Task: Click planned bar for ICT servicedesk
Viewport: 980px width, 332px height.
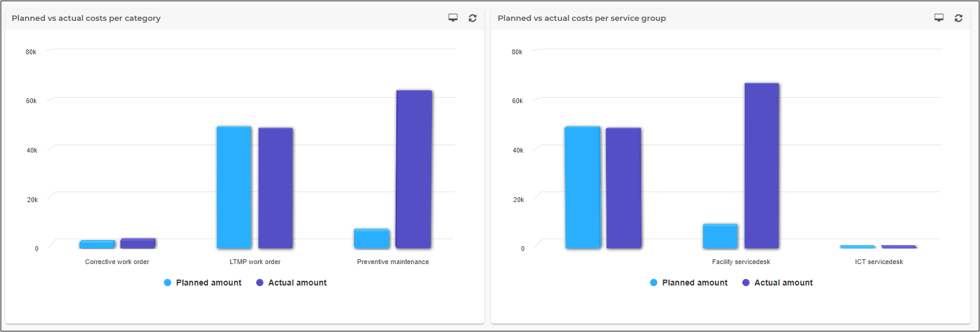Action: click(x=858, y=247)
